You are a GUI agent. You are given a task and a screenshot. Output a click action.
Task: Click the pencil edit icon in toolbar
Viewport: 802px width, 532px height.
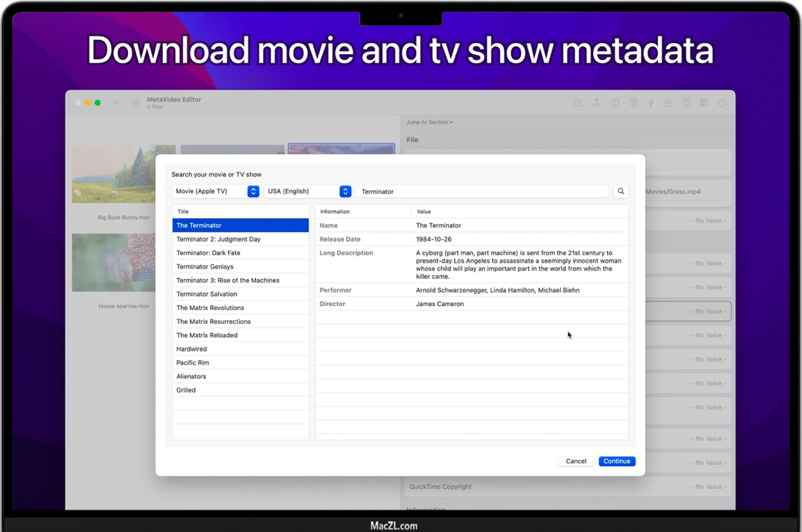pyautogui.click(x=578, y=103)
